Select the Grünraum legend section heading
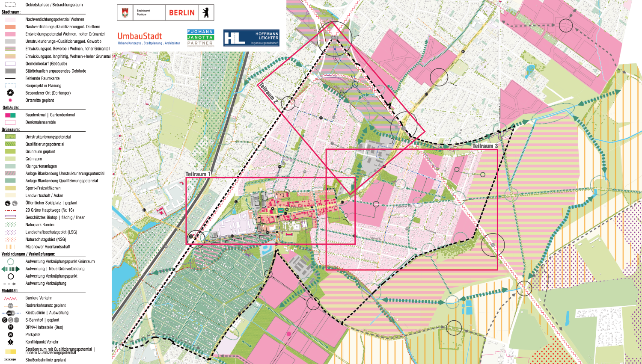This screenshot has width=642, height=364. click(x=11, y=129)
